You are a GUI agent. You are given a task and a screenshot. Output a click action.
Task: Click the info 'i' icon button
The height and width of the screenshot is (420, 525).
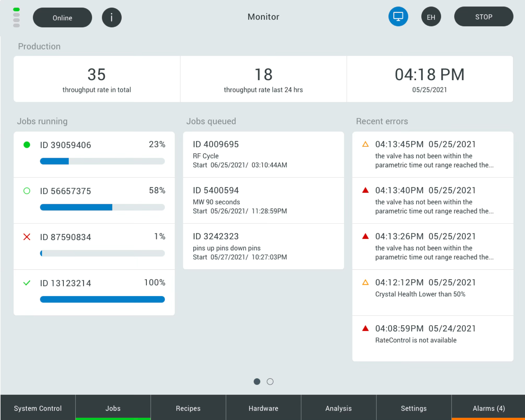click(x=112, y=17)
